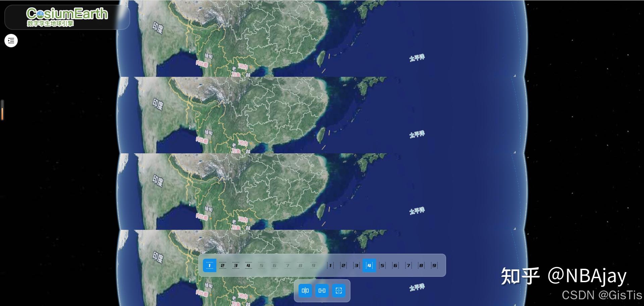Click the 河内 city label on the map
The image size is (644, 306).
tap(243, 66)
